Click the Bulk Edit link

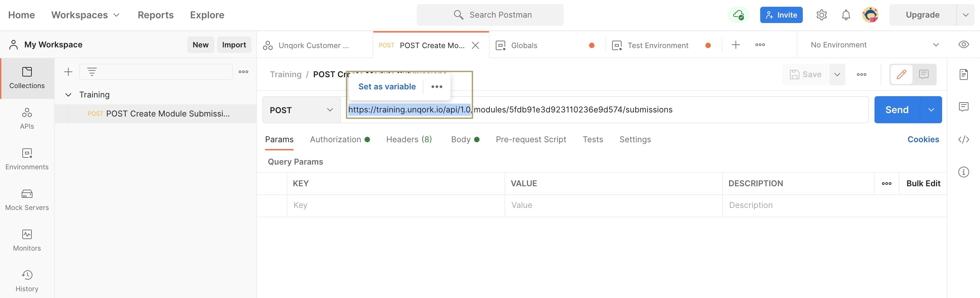point(923,183)
